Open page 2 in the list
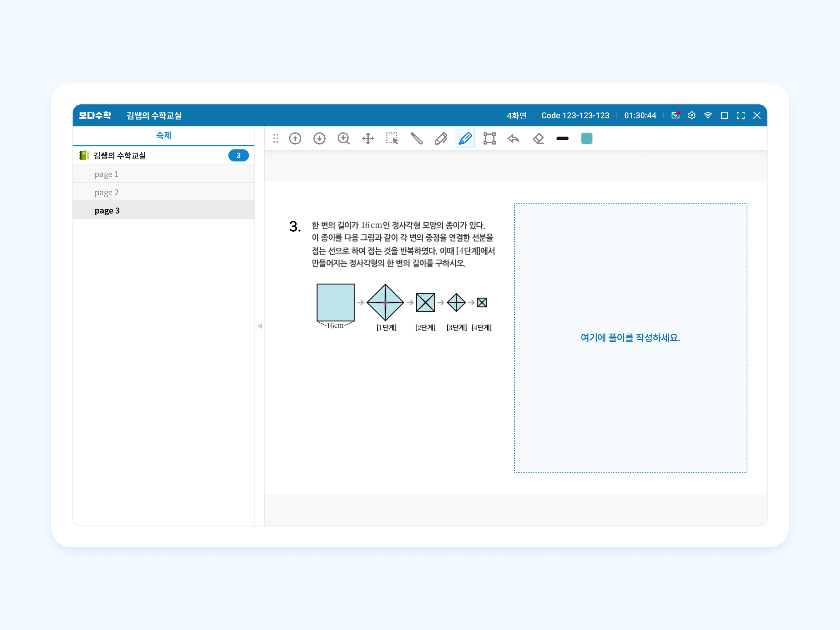Image resolution: width=840 pixels, height=630 pixels. click(163, 192)
